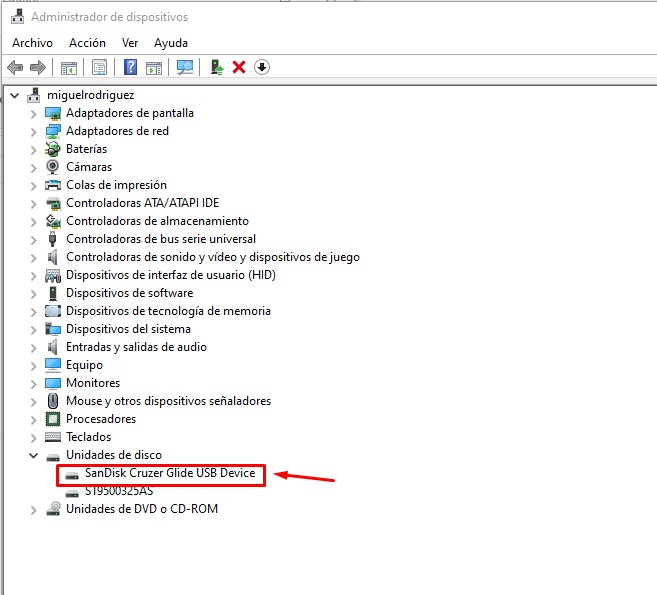Select Mouse y otros dispositivos señaladores label

pos(168,401)
